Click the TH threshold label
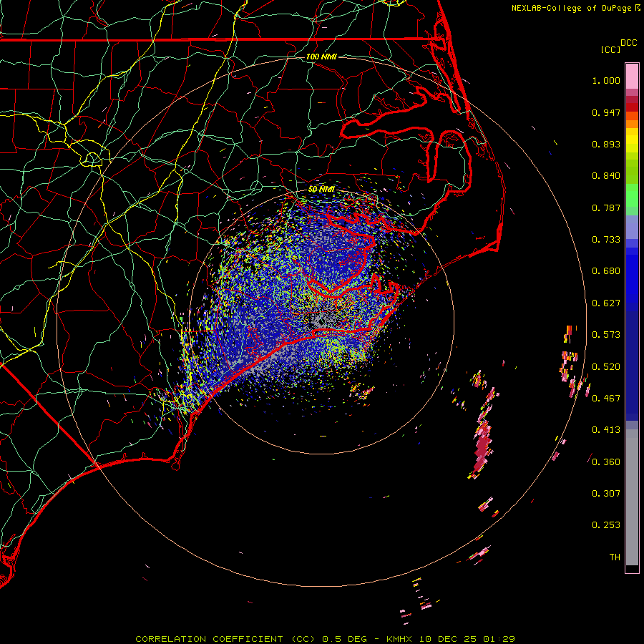This screenshot has width=644, height=644. click(615, 557)
